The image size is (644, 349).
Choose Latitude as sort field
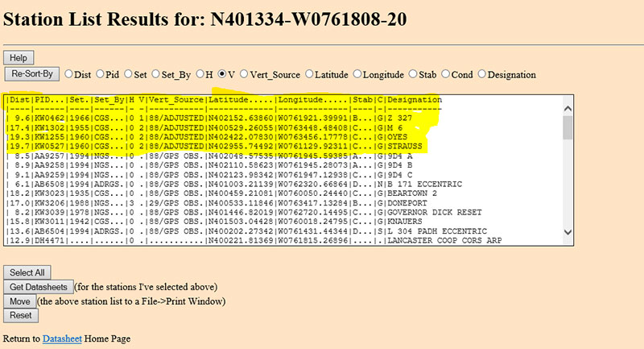pyautogui.click(x=309, y=74)
